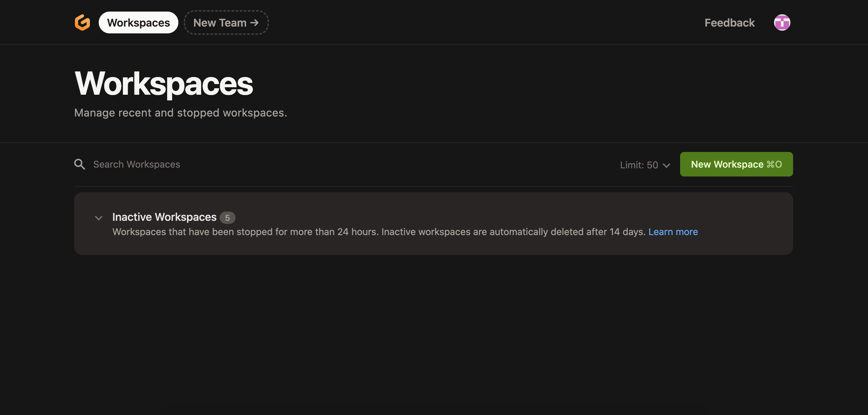Collapse the Inactive Workspaces chevron
Viewport: 868px width, 415px height.
click(99, 218)
